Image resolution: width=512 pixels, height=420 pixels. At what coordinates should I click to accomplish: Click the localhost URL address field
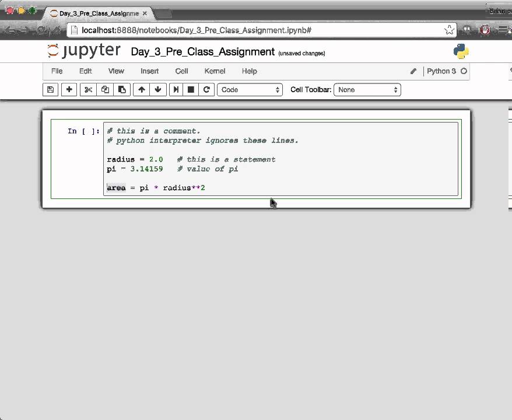tap(261, 30)
